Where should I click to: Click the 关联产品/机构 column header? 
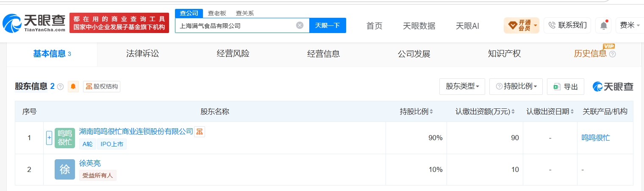(605, 112)
